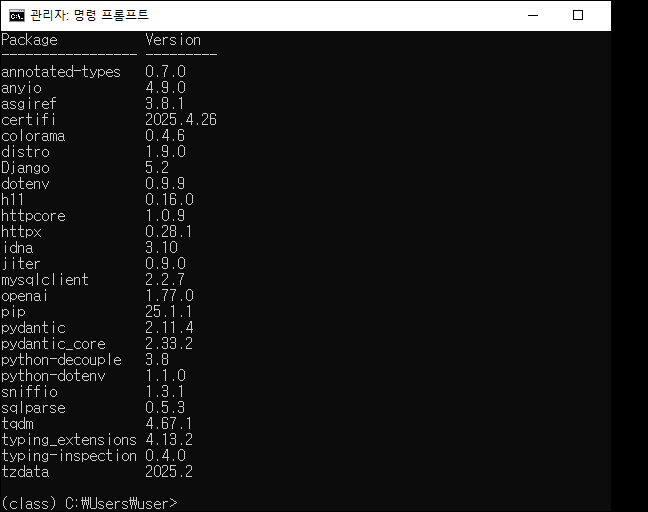The height and width of the screenshot is (512, 648).
Task: Click the 'pydantic_core' package name
Action: click(x=53, y=344)
